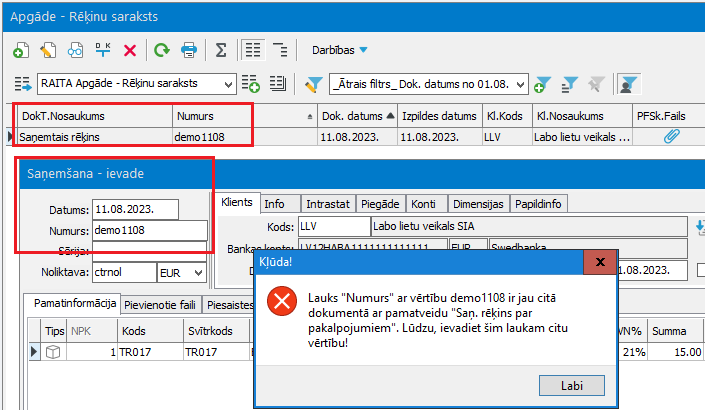Click the client Kods field LLV
705x410 pixels.
334,226
